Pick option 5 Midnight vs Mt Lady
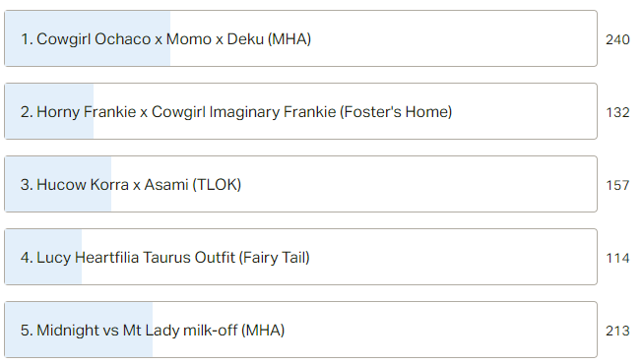The image size is (643, 364). coord(300,330)
